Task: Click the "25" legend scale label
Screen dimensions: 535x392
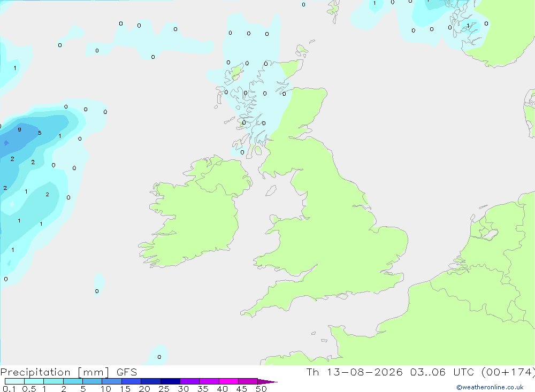Action: [x=164, y=389]
